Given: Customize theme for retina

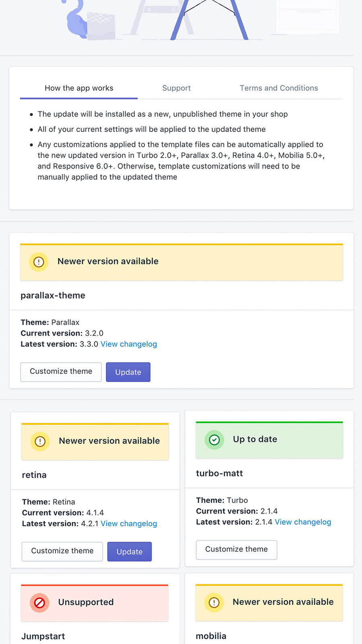Looking at the screenshot, I should click(x=62, y=551).
